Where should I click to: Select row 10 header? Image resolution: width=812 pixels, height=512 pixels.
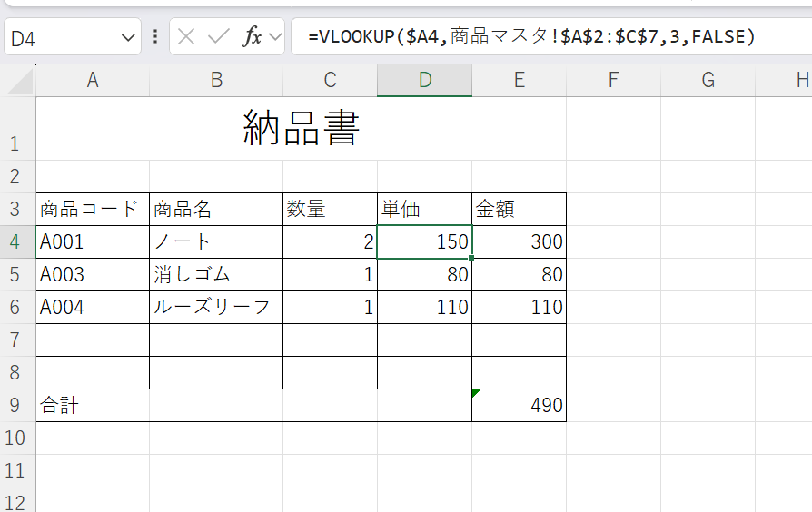coord(15,438)
